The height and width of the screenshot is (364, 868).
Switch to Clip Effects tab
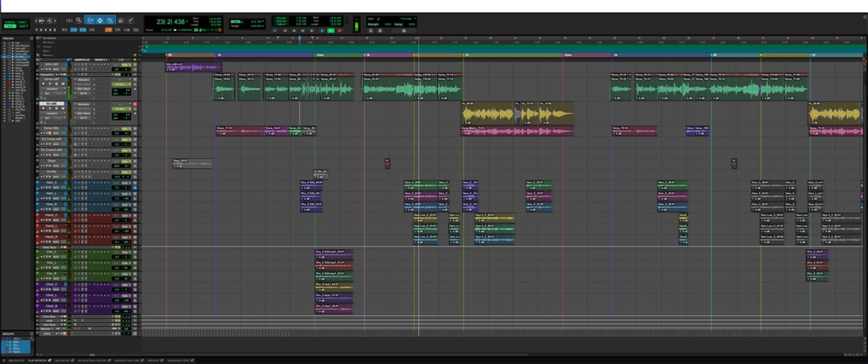[x=37, y=360]
